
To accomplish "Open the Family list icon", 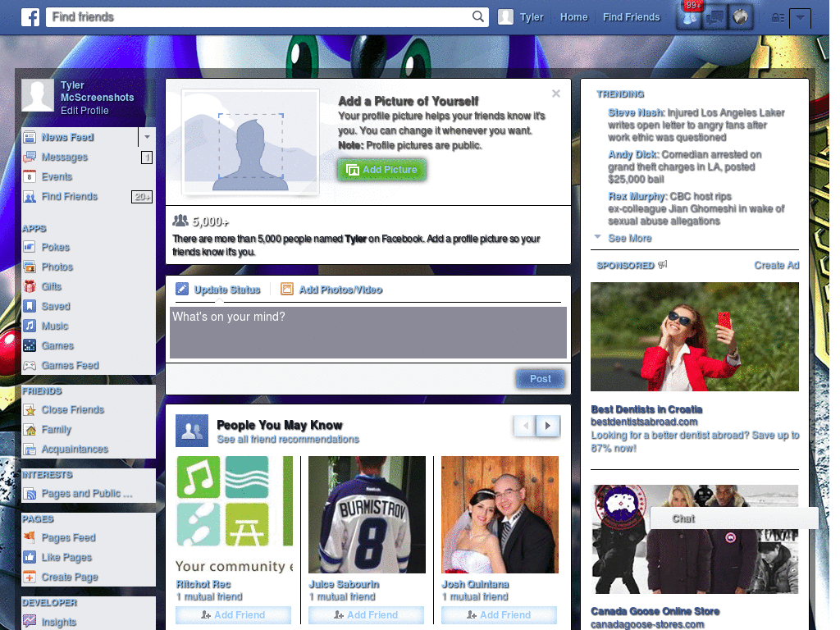I will (30, 430).
